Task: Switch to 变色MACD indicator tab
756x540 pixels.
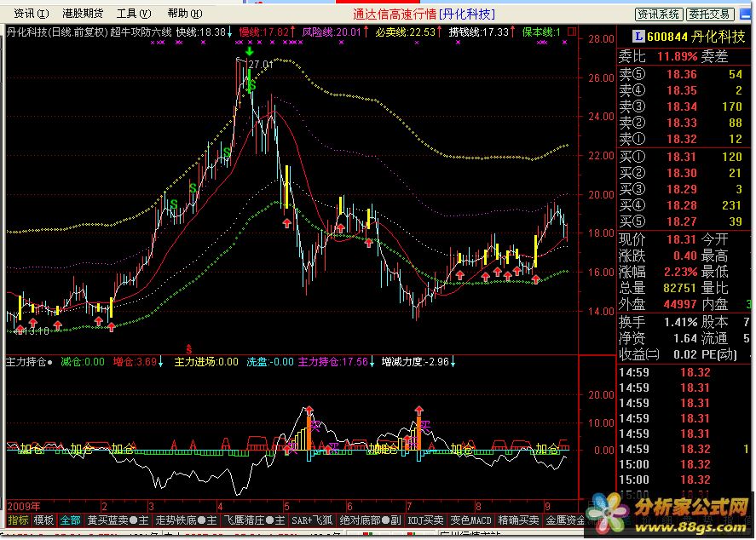Action: coord(470,520)
